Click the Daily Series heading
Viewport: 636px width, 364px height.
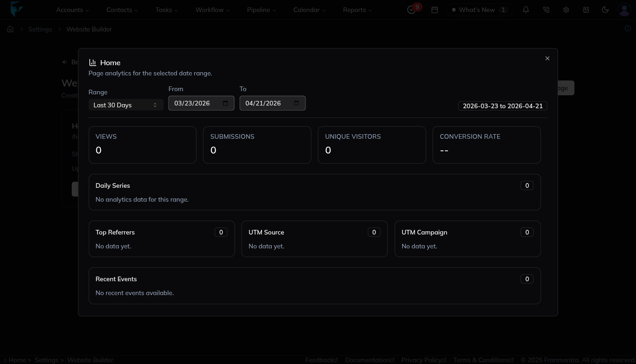[112, 185]
